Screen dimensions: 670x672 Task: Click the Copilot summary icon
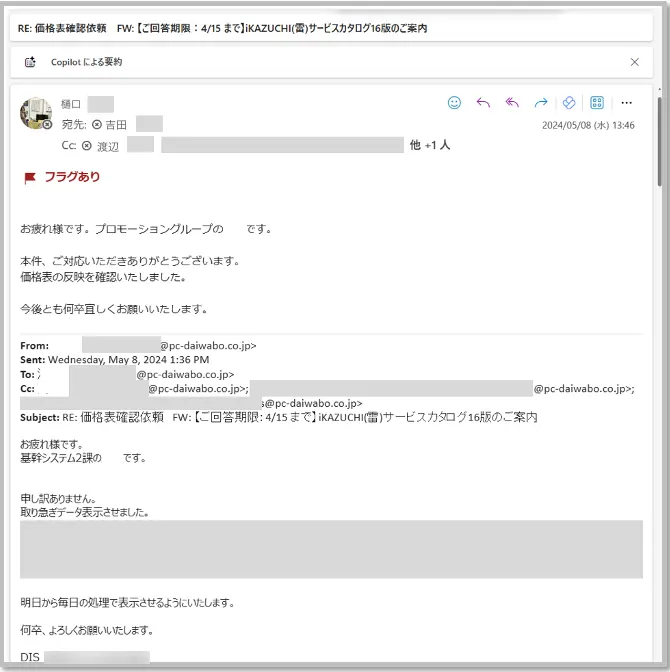pos(30,62)
